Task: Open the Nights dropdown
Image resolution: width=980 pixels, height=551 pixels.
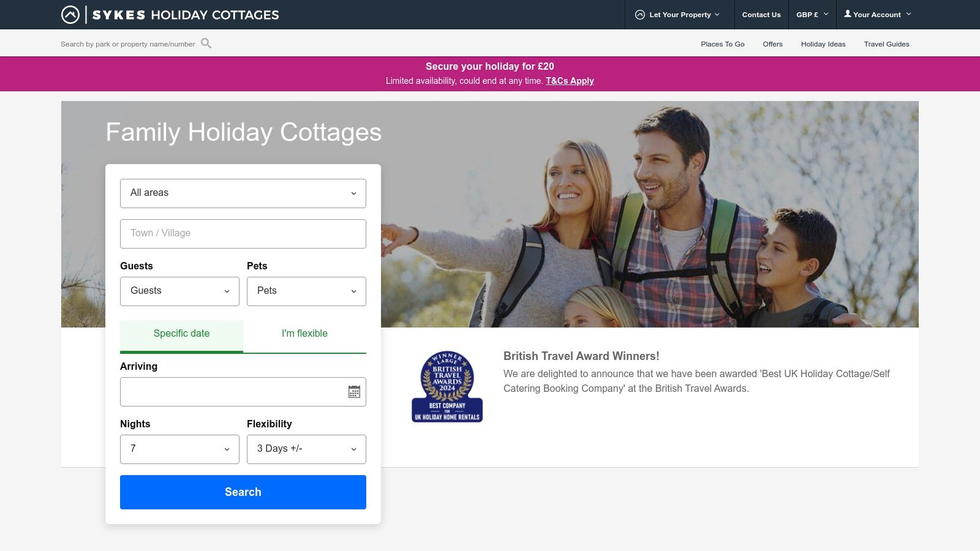Action: [179, 449]
